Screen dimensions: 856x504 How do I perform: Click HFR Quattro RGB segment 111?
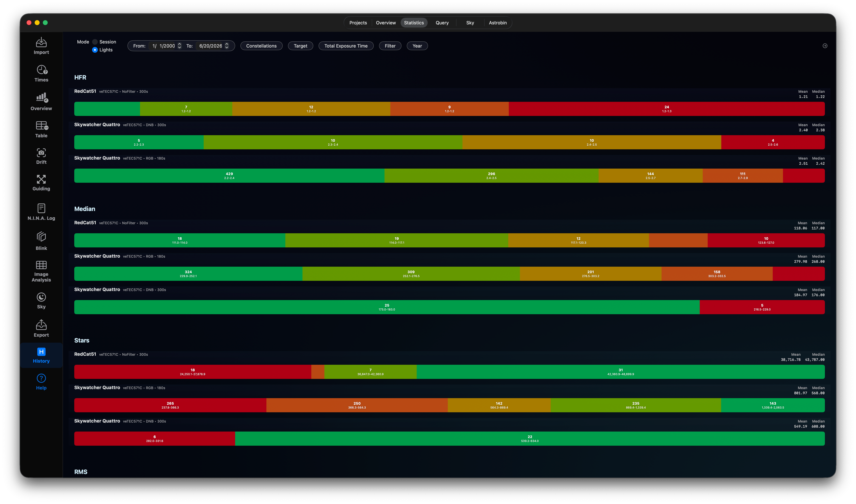click(743, 176)
